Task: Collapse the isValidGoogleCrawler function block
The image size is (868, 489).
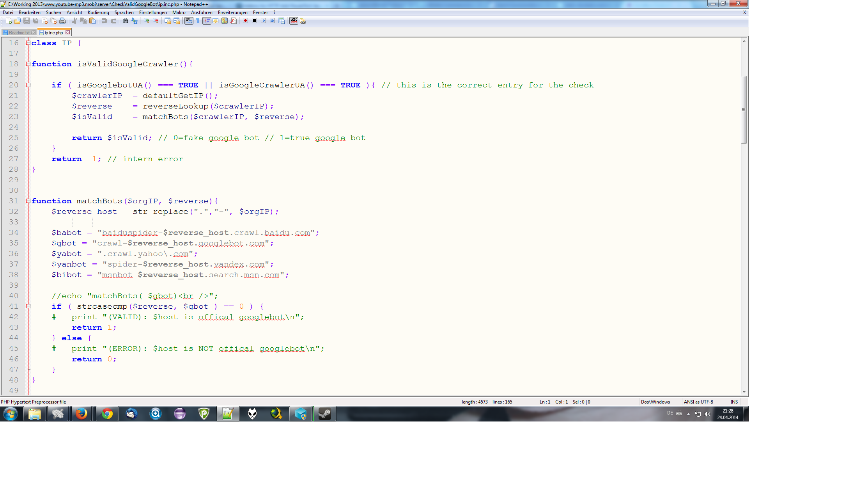Action: coord(28,64)
